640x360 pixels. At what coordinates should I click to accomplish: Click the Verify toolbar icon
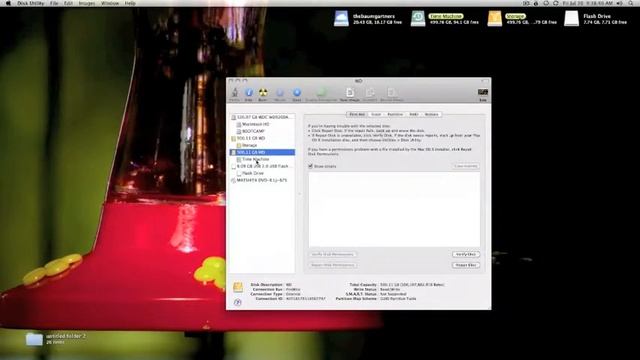coord(235,93)
